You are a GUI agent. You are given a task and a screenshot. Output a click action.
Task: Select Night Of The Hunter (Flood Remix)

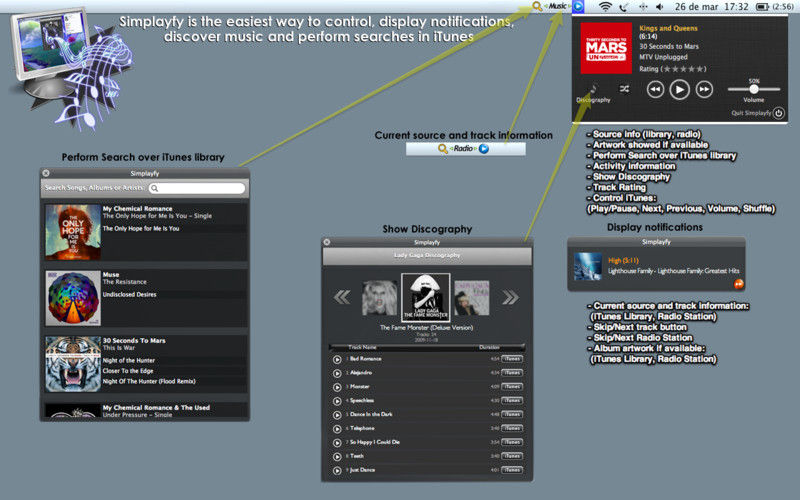coord(149,381)
